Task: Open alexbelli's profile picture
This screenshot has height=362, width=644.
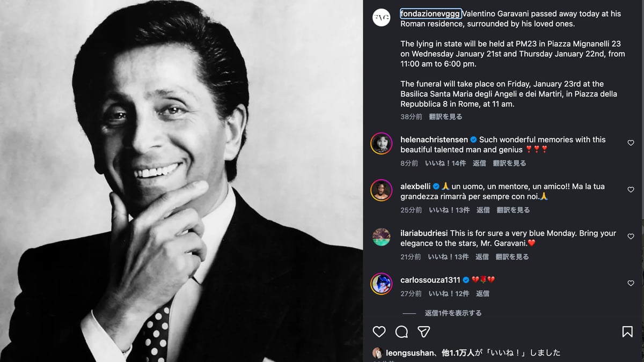Action: (382, 190)
